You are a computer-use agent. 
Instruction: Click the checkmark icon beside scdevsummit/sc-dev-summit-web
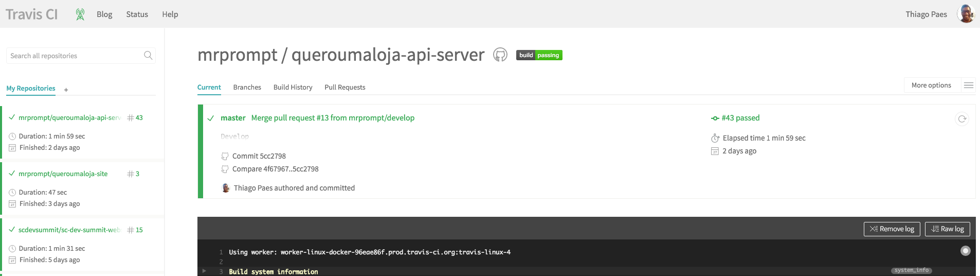point(12,230)
